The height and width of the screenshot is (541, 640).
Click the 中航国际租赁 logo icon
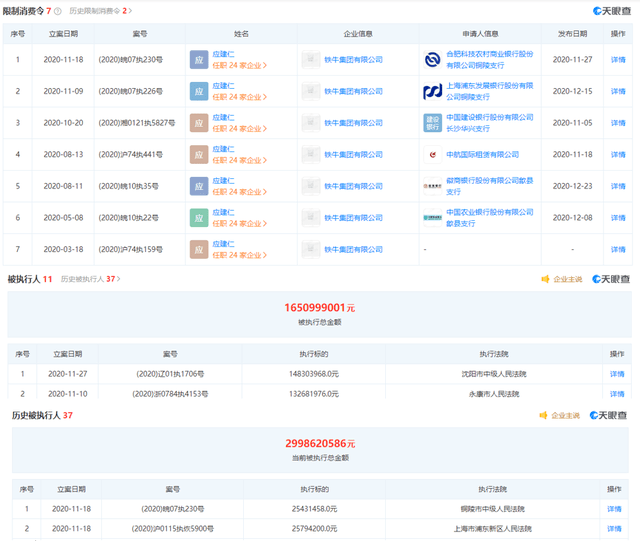coord(432,155)
